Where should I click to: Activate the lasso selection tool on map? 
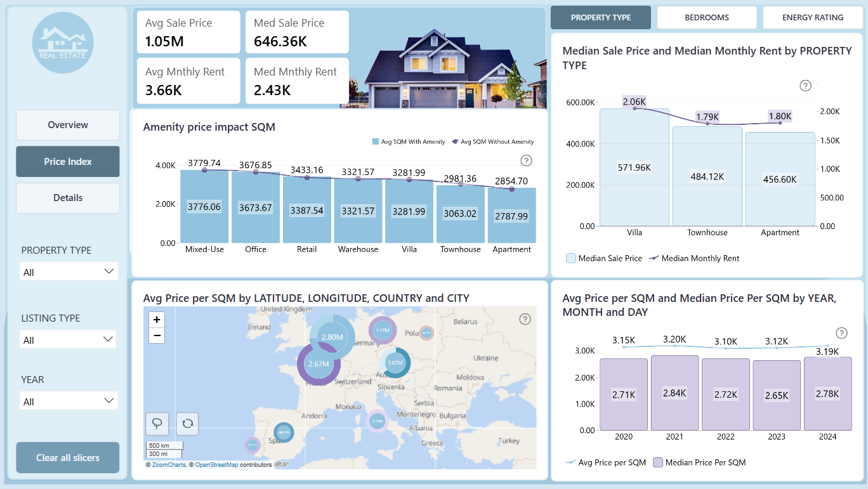coord(157,424)
